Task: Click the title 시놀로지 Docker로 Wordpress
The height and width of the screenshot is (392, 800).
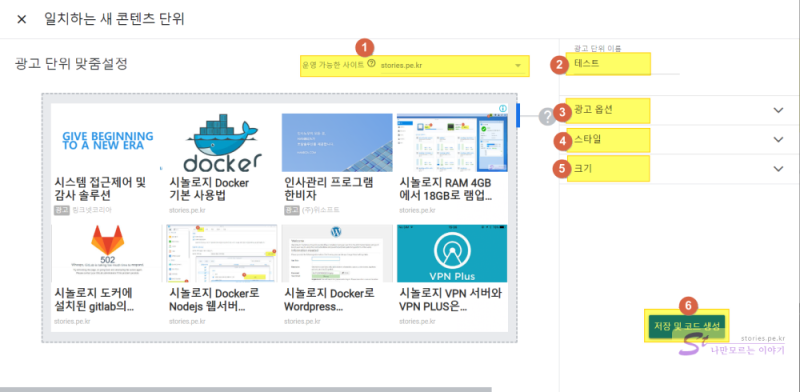Action: click(330, 300)
